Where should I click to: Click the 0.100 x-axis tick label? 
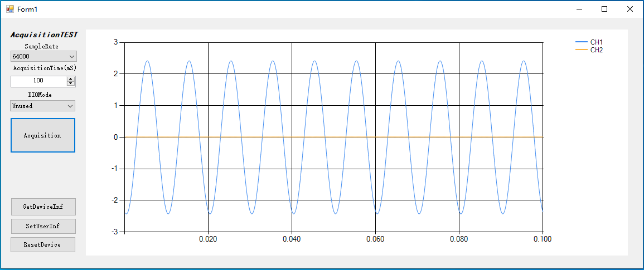tap(542, 239)
